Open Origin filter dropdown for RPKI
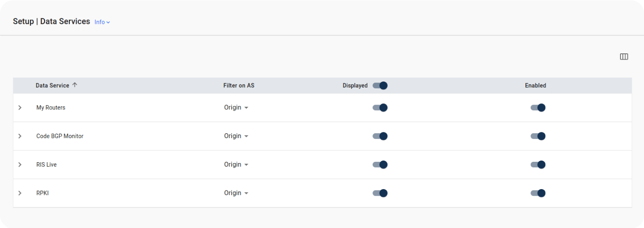Screen dimensions: 644x228 236,193
